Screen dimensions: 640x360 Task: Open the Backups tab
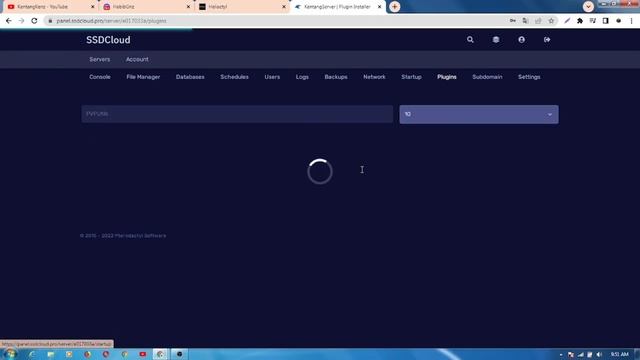pyautogui.click(x=336, y=77)
